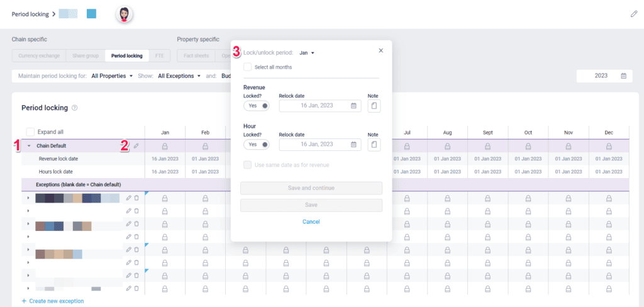The image size is (644, 307).
Task: Click the Period locking help question icon
Action: click(75, 108)
